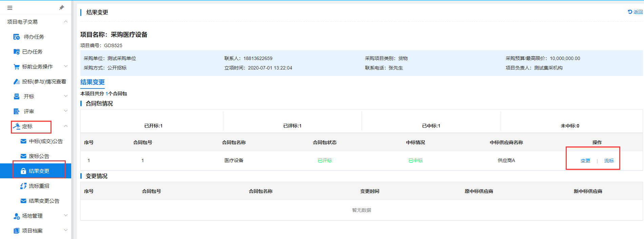644x239 pixels.
Task: Collapse the 项目电子交易 section
Action: 66,22
